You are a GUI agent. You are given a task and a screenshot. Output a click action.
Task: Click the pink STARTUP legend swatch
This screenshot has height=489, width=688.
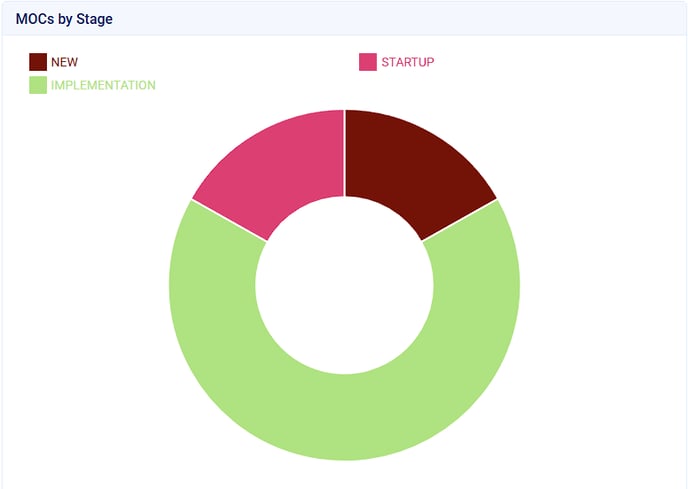tap(368, 62)
